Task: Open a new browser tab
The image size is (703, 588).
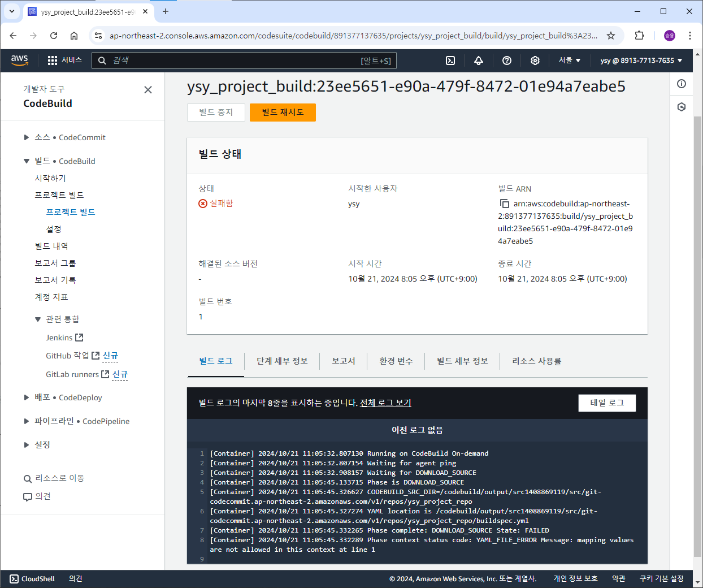Action: pos(166,11)
